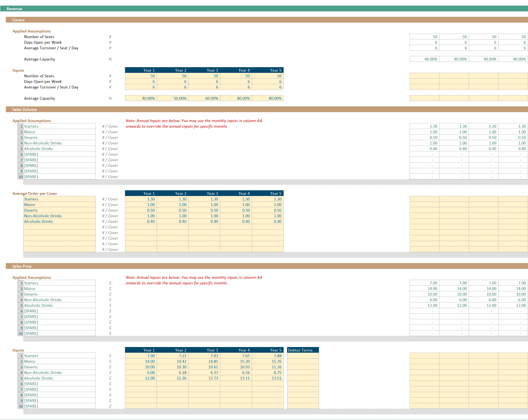The width and height of the screenshot is (528, 420).
Task: Click the red note in Sales Volume section
Action: click(x=194, y=124)
